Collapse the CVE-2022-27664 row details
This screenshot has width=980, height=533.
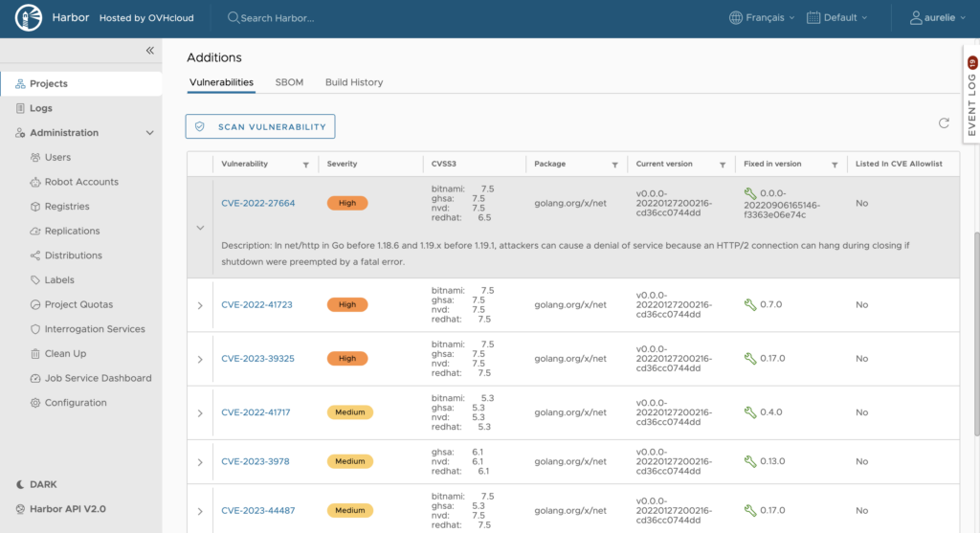click(x=200, y=228)
